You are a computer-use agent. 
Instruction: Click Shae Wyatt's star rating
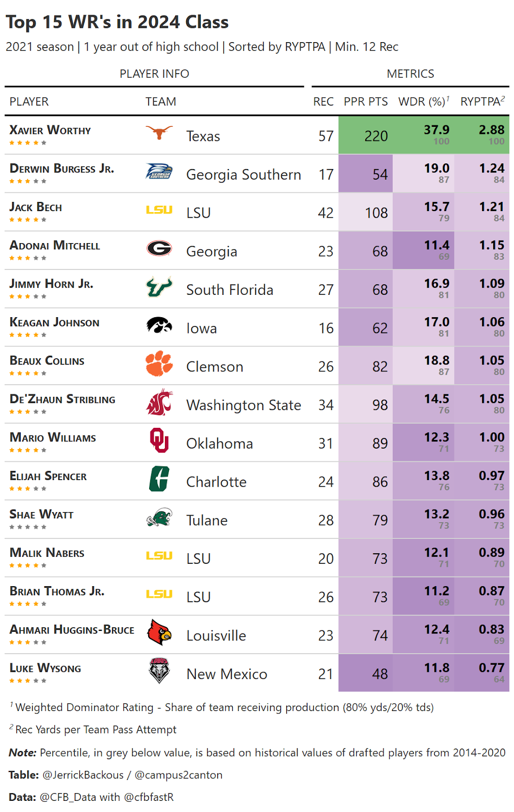click(x=28, y=527)
